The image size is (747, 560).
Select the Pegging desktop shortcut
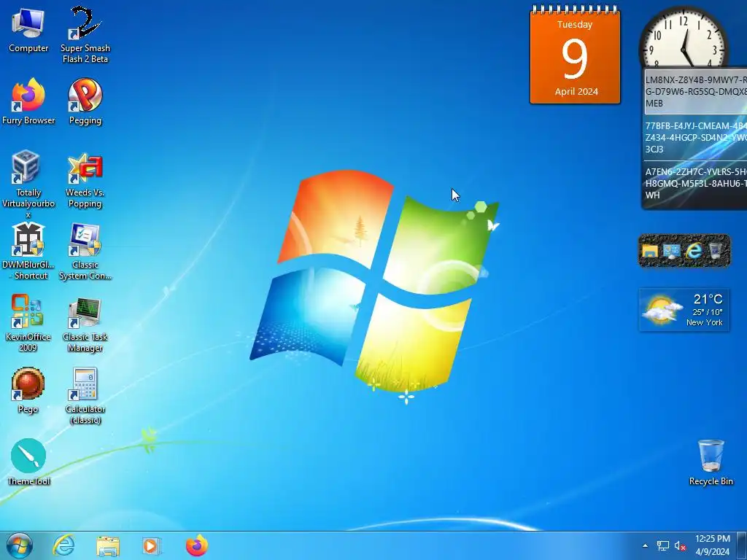click(85, 101)
